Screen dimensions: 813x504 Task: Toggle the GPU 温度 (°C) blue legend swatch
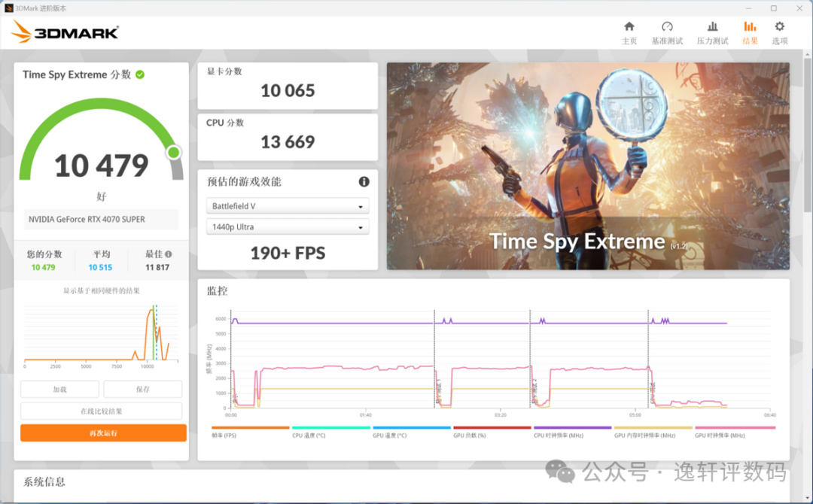point(412,428)
